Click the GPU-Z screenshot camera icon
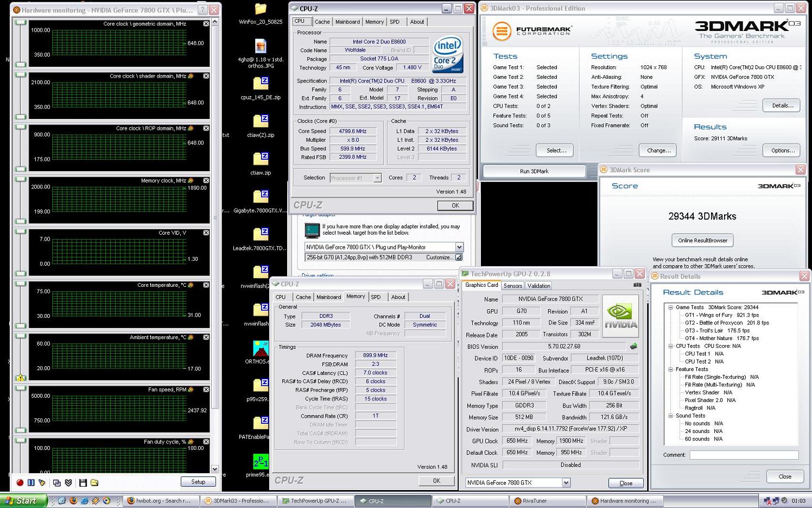 637,285
